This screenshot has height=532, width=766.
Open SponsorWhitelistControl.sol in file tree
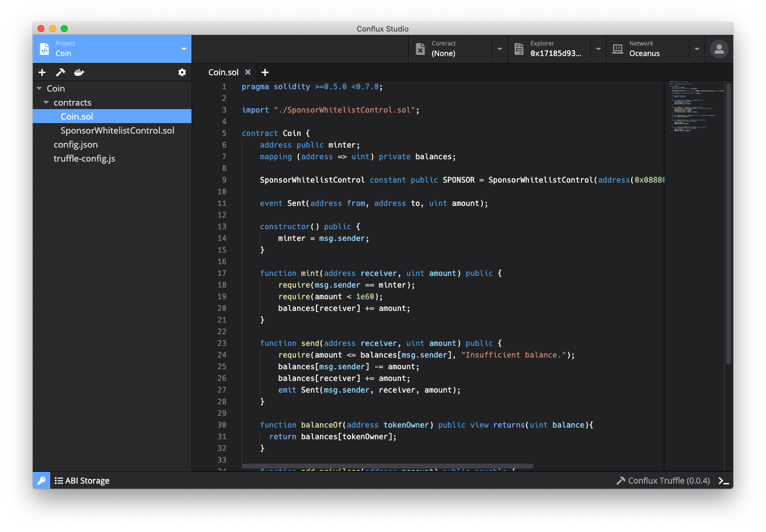point(117,131)
